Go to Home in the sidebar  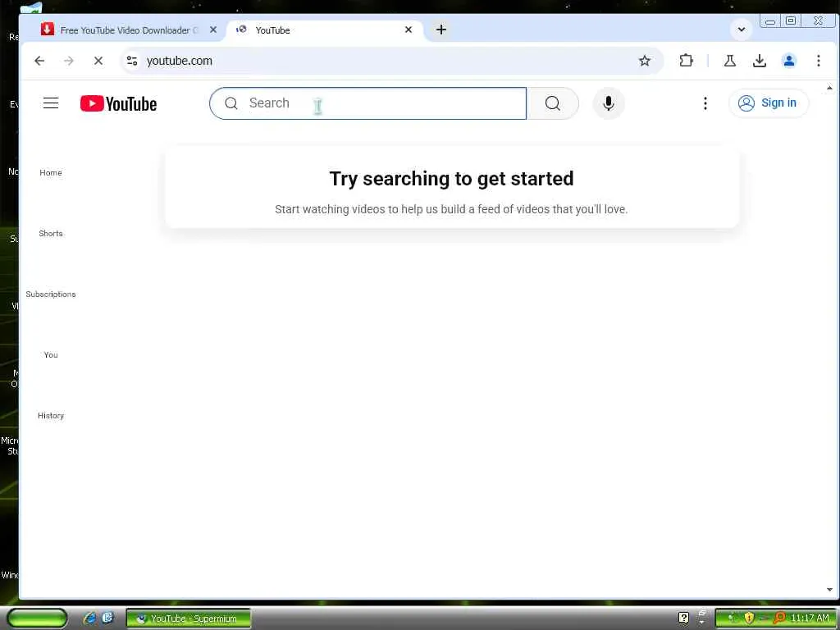51,172
